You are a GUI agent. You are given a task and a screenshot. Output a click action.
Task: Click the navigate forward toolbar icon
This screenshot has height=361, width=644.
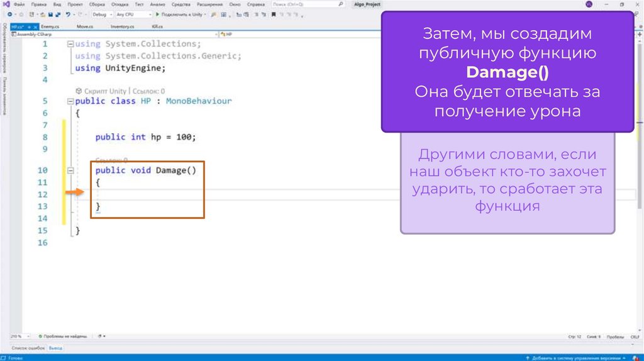coord(21,14)
